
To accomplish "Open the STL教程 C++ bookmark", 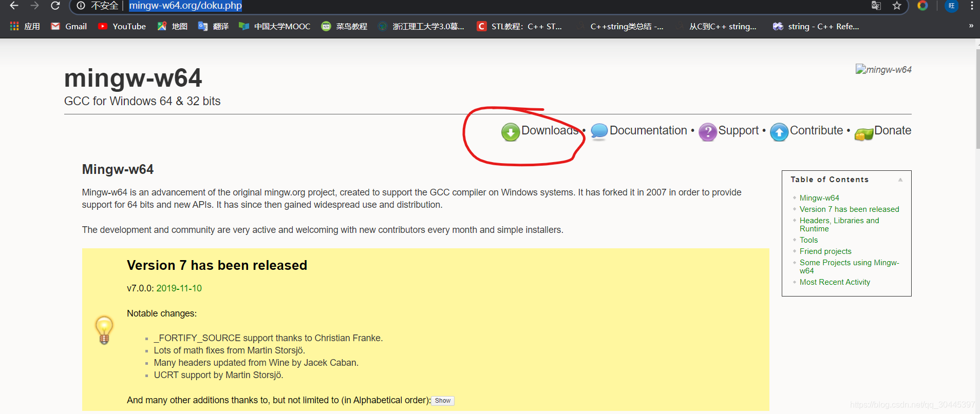I will pos(519,26).
